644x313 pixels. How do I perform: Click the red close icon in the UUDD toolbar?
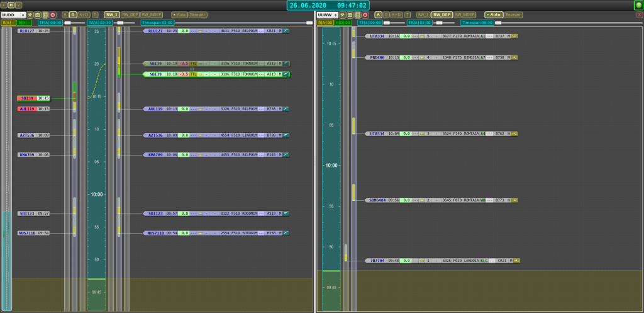(x=52, y=14)
